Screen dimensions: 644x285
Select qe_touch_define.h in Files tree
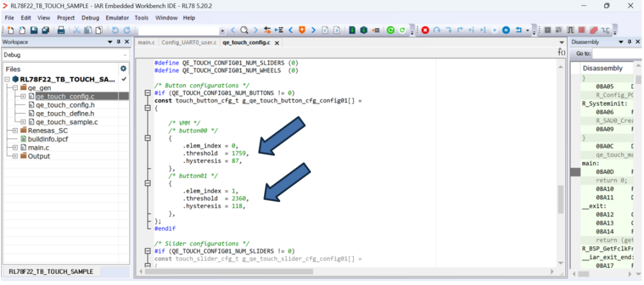click(64, 113)
